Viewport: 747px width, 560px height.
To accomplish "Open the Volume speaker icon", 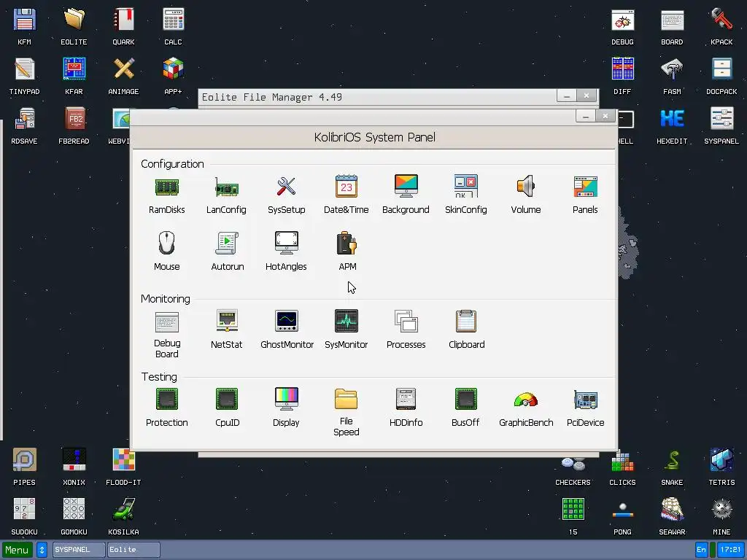I will click(526, 186).
